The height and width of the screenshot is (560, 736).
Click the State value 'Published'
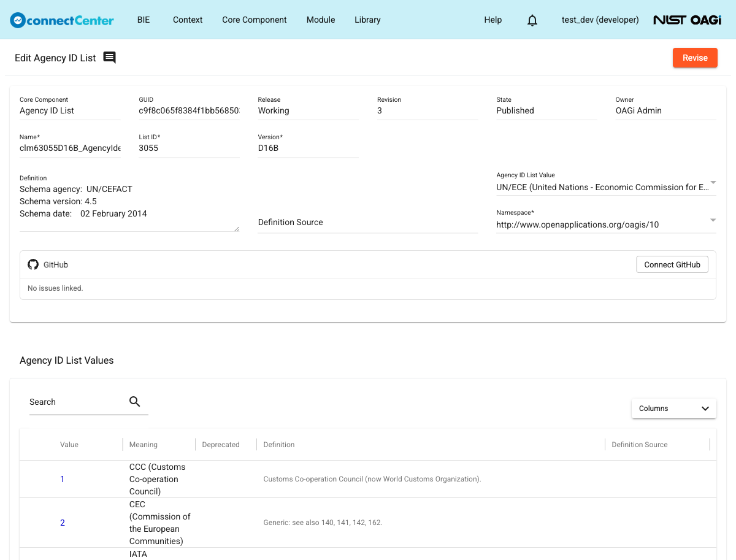(x=515, y=110)
